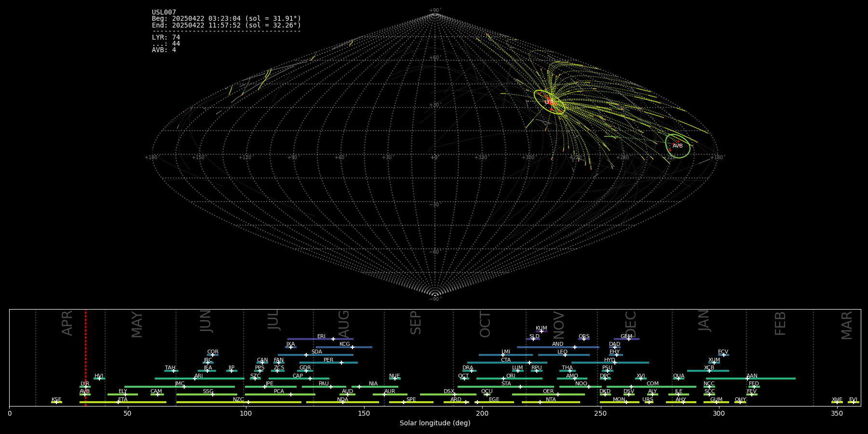Image resolution: width=868 pixels, height=434 pixels.
Task: Select the CAP shower bar
Action: click(299, 379)
